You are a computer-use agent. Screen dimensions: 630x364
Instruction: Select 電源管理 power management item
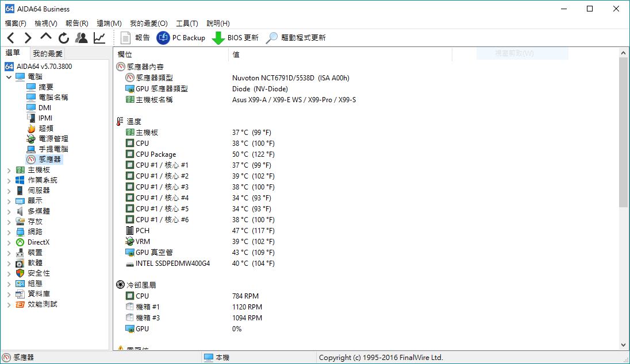(x=47, y=139)
